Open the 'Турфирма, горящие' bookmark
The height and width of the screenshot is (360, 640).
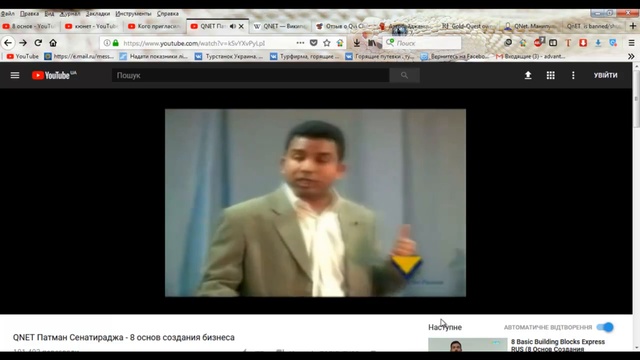pos(304,56)
